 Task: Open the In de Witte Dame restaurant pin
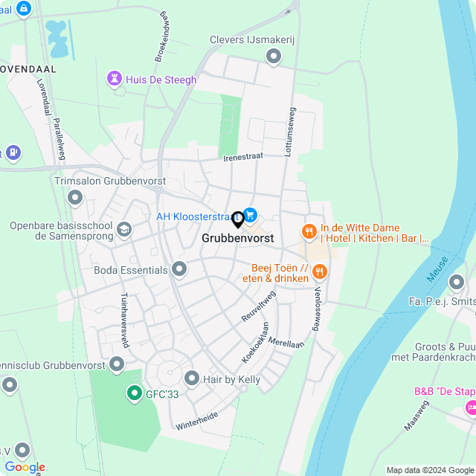click(x=309, y=233)
